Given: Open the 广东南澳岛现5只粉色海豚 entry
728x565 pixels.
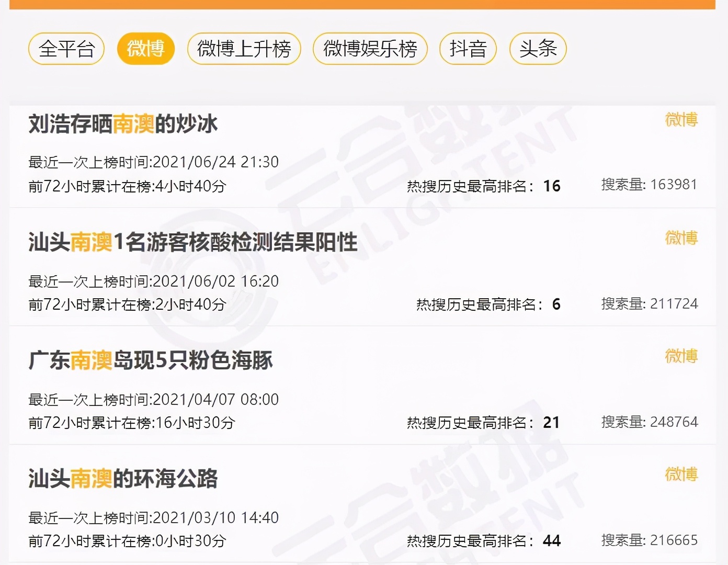Looking at the screenshot, I should [x=150, y=361].
